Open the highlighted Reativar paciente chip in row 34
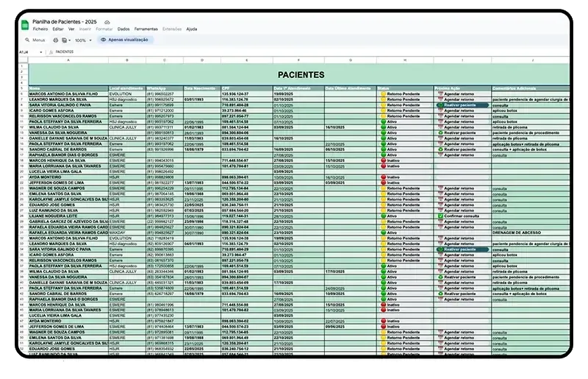 coord(462,249)
